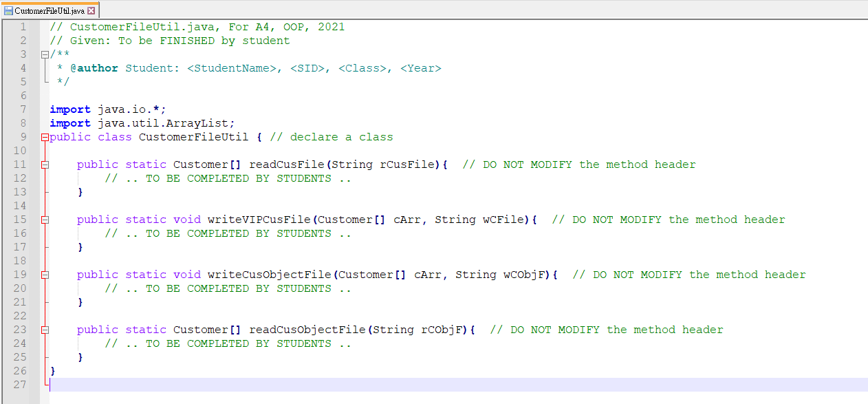Collapse the readCusFile method fold
This screenshot has width=868, height=404.
point(44,164)
